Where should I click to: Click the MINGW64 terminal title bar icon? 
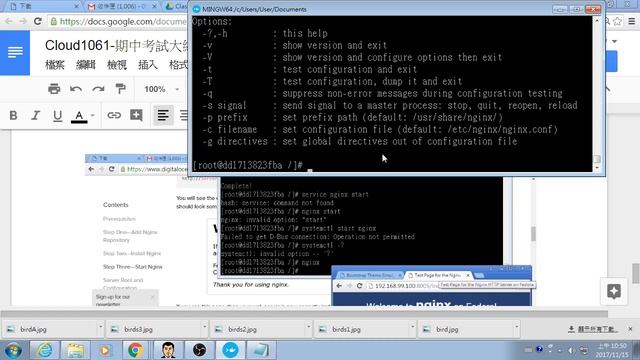(196, 9)
